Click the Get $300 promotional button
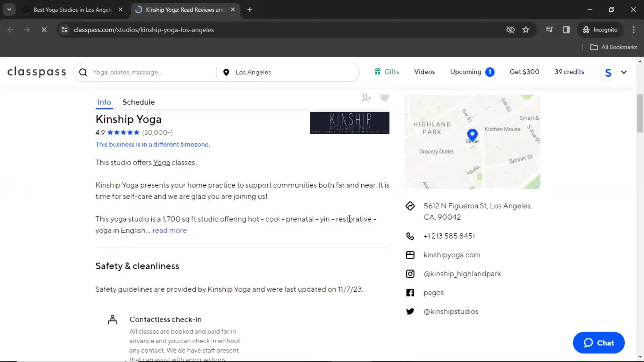This screenshot has height=362, width=644. pos(524,72)
